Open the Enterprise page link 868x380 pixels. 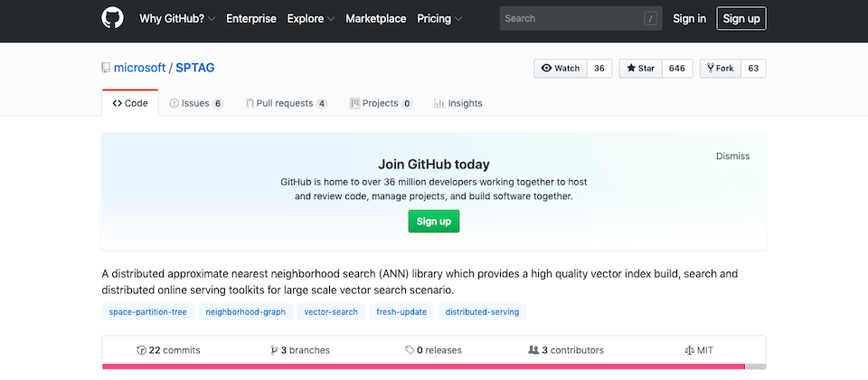click(x=251, y=18)
